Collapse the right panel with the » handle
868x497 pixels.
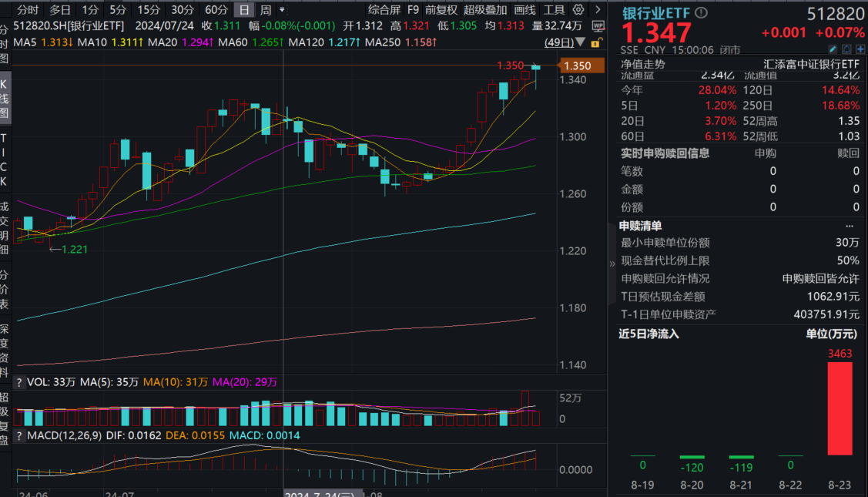click(x=612, y=264)
